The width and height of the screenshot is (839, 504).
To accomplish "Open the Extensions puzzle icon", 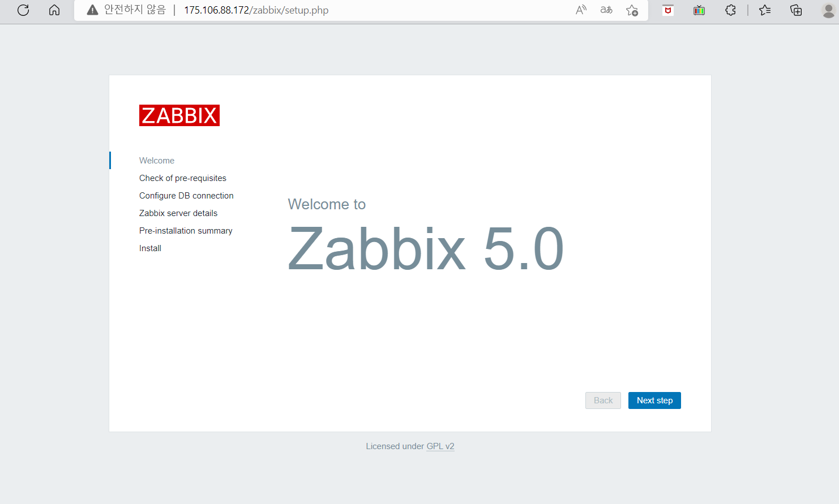I will (730, 10).
